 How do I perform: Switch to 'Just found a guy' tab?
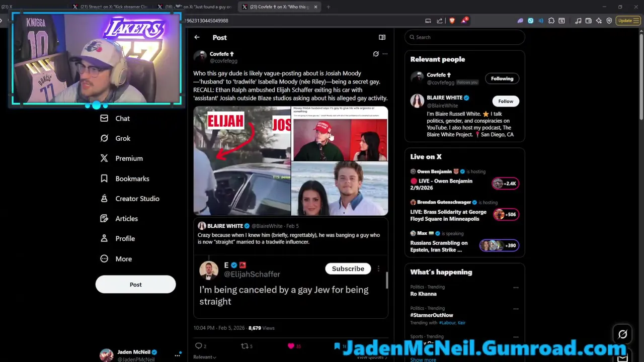[194, 7]
